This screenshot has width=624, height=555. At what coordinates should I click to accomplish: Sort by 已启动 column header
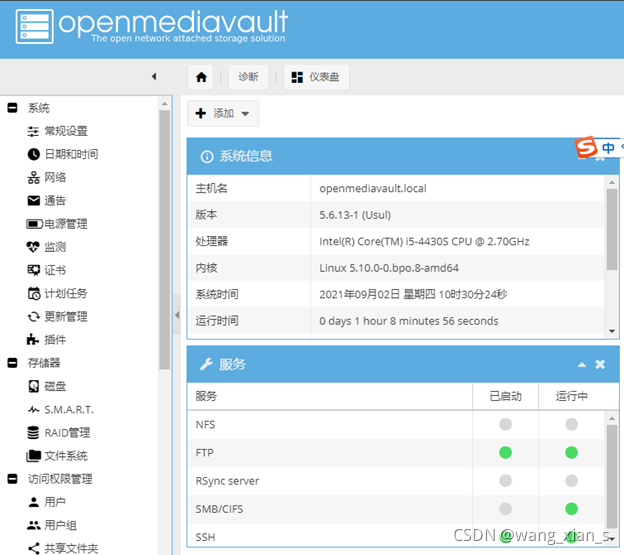pos(505,396)
